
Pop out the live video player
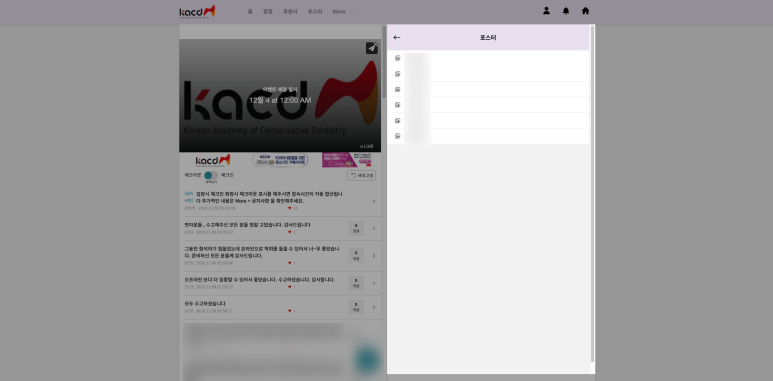click(x=372, y=48)
